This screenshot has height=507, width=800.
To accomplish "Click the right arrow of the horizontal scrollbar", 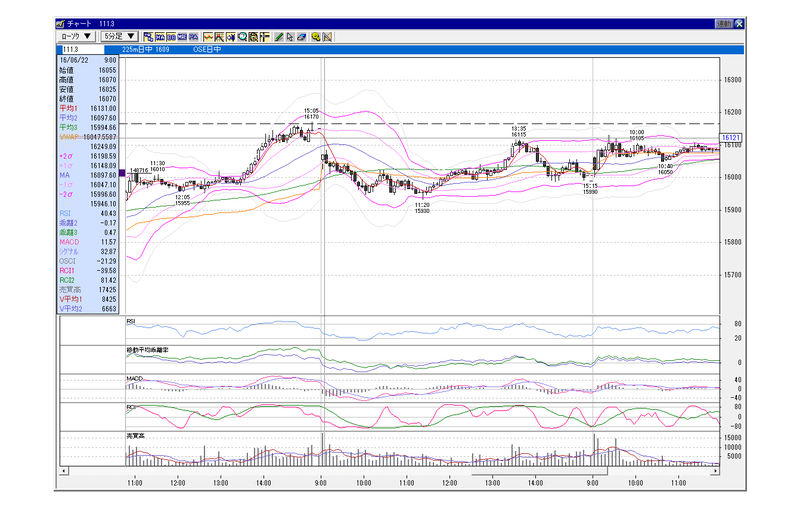I will 715,471.
